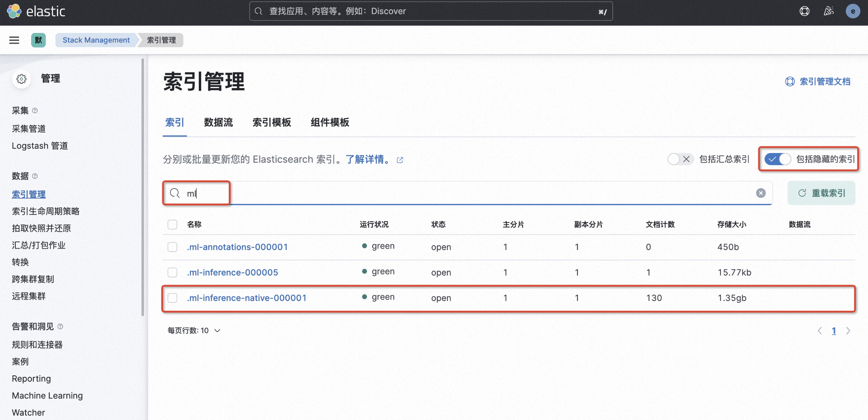Open 远程集群 in sidebar
The image size is (868, 420).
(x=29, y=296)
